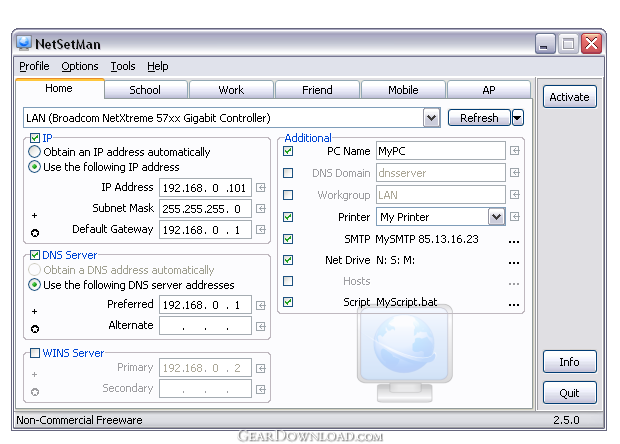Screen dimensions: 620x444
Task: Click the circular arrows icon in DNS section
Action: click(x=35, y=329)
